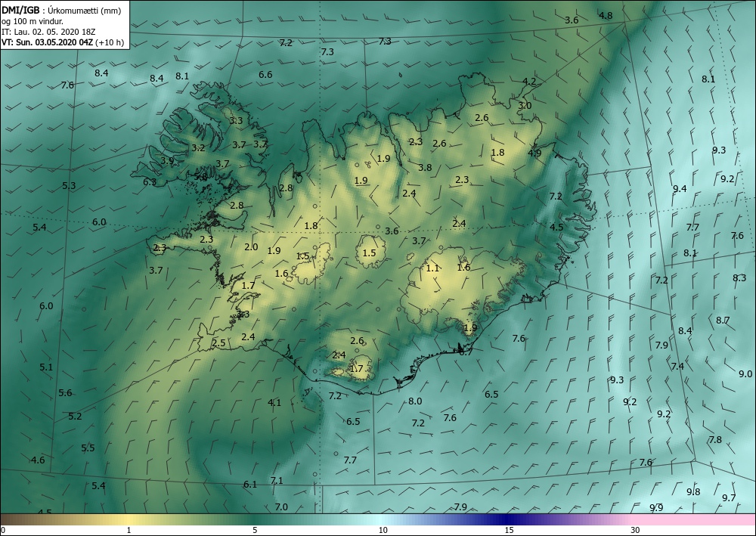The width and height of the screenshot is (756, 536).
Task: Click the dark navy segment of the color bar
Action: (507, 519)
